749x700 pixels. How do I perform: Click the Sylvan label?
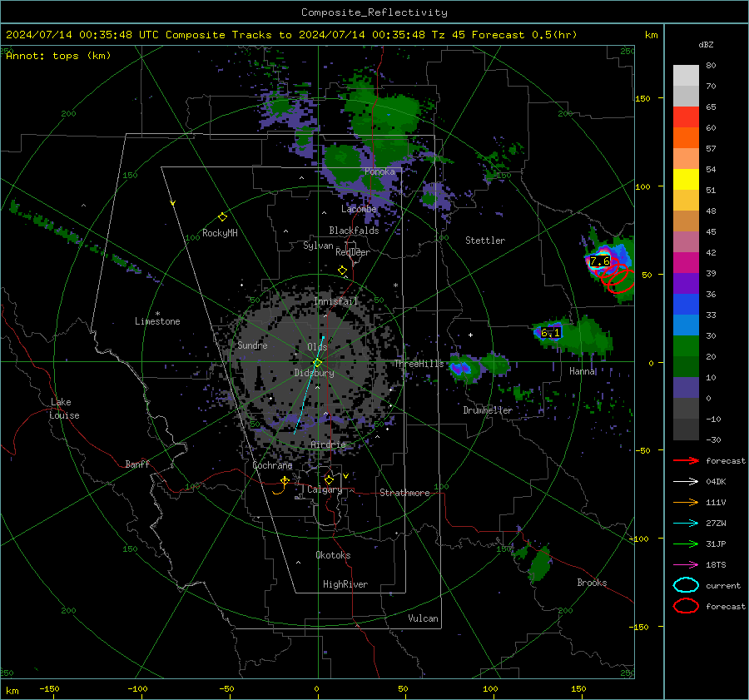pyautogui.click(x=318, y=246)
